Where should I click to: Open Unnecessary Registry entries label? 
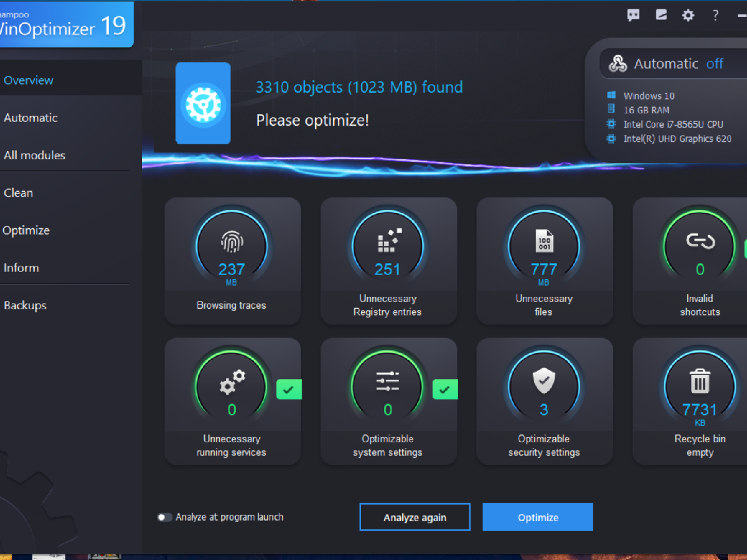[388, 306]
